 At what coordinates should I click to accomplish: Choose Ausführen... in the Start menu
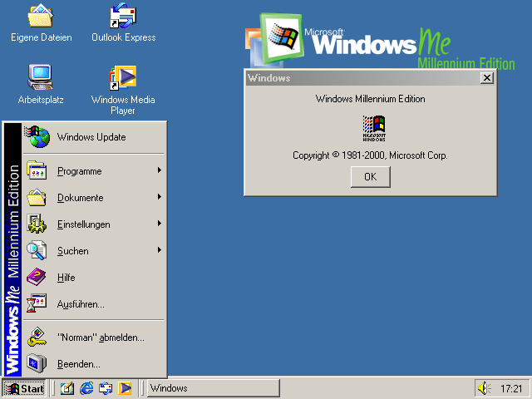click(x=81, y=304)
